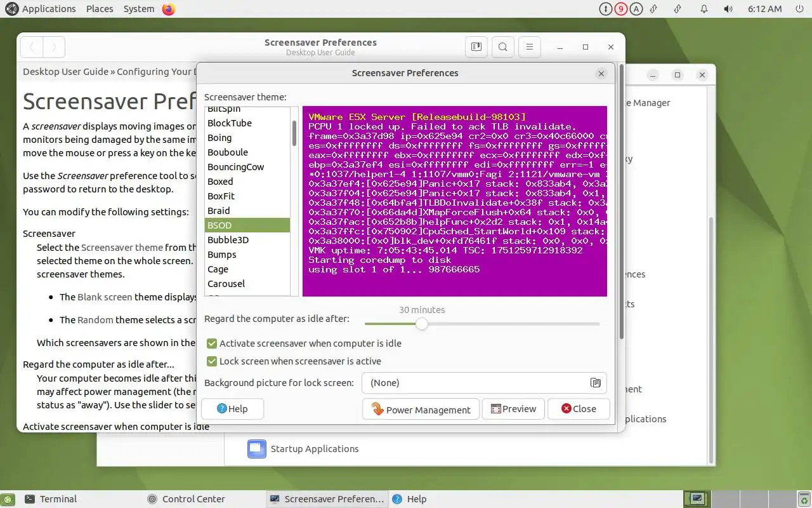Click the file browse icon beside (None)
812x508 pixels.
595,383
